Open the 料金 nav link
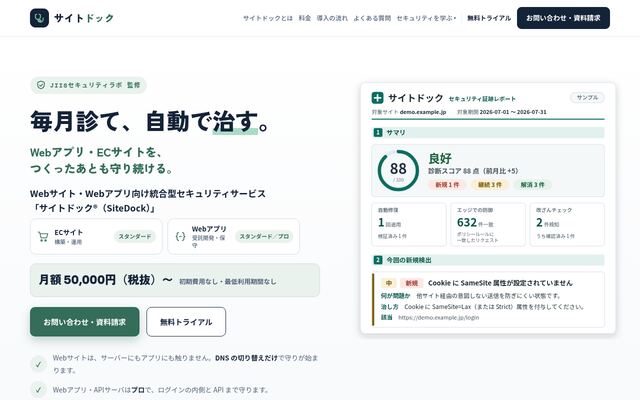This screenshot has width=640, height=400. tap(304, 18)
